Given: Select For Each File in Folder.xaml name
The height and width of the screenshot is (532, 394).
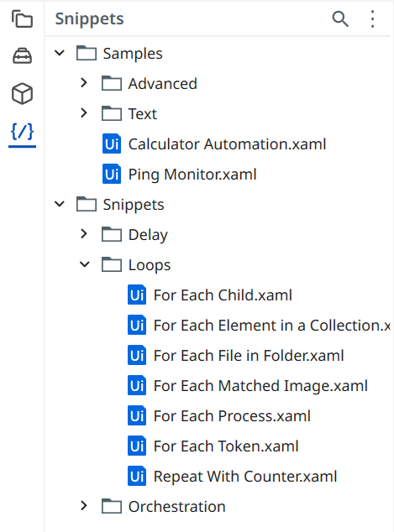Looking at the screenshot, I should point(249,356).
